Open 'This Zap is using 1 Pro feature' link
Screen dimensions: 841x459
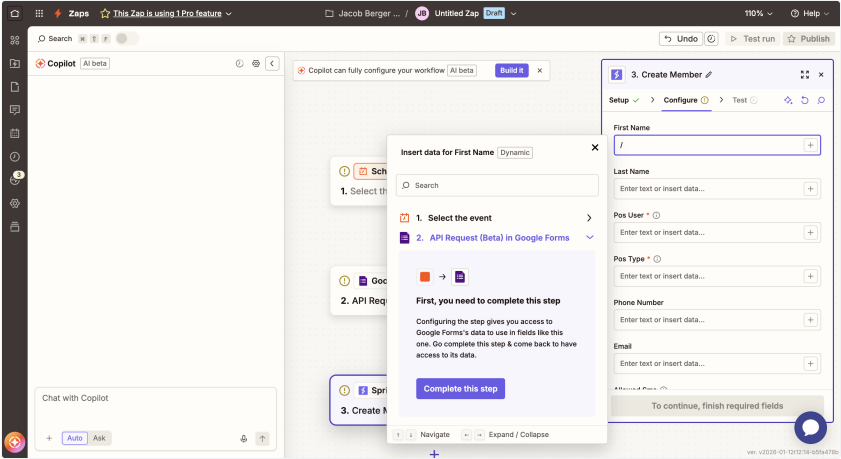[167, 13]
